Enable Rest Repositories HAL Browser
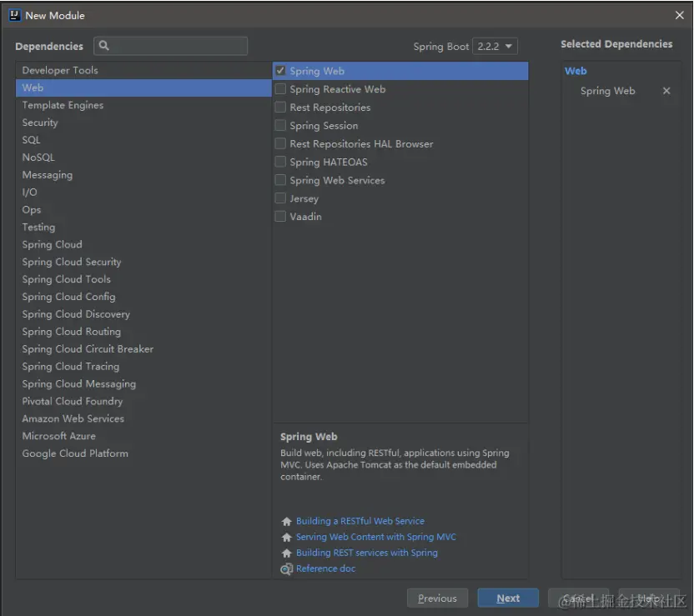 tap(280, 143)
